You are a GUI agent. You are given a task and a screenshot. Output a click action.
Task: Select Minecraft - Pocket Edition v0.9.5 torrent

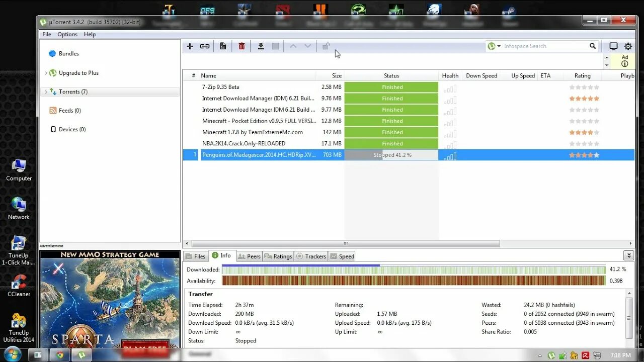coord(259,121)
